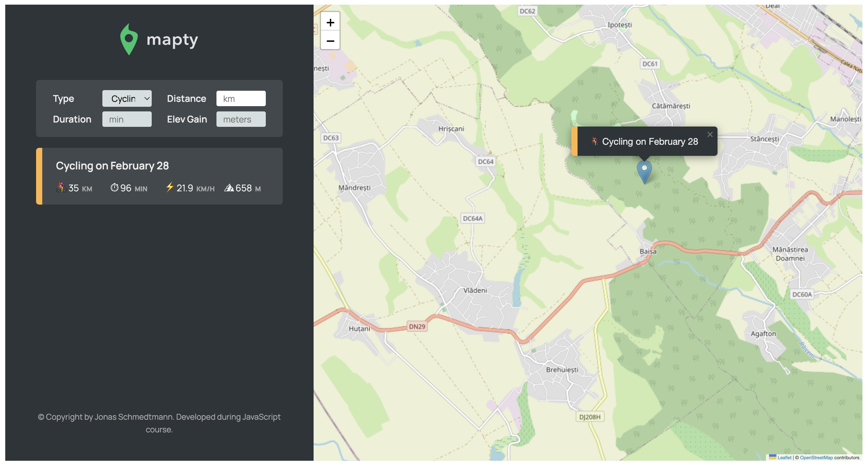This screenshot has width=868, height=466.
Task: Click the Mândrești village label
Action: coord(355,187)
